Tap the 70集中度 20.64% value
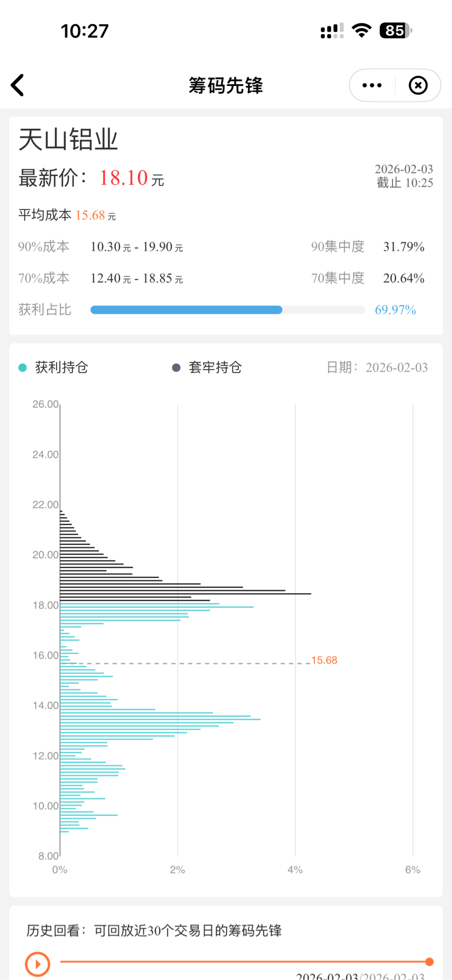 [x=404, y=278]
